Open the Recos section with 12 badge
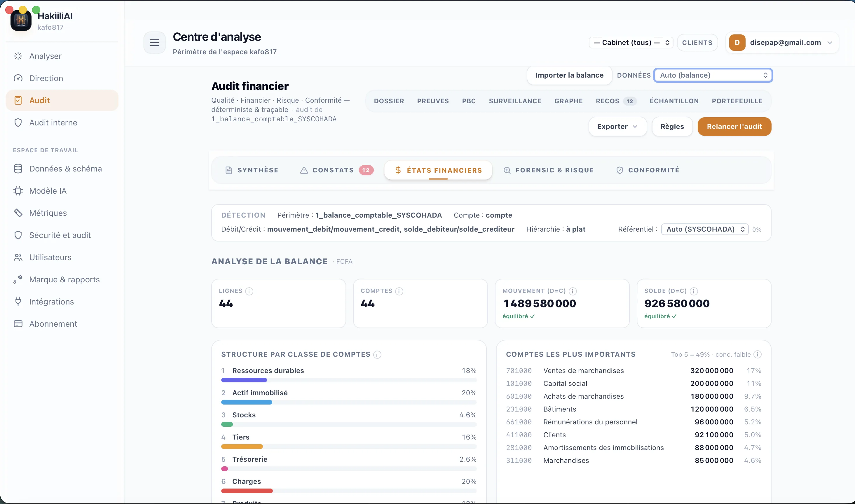Image resolution: width=855 pixels, height=504 pixels. pos(616,101)
